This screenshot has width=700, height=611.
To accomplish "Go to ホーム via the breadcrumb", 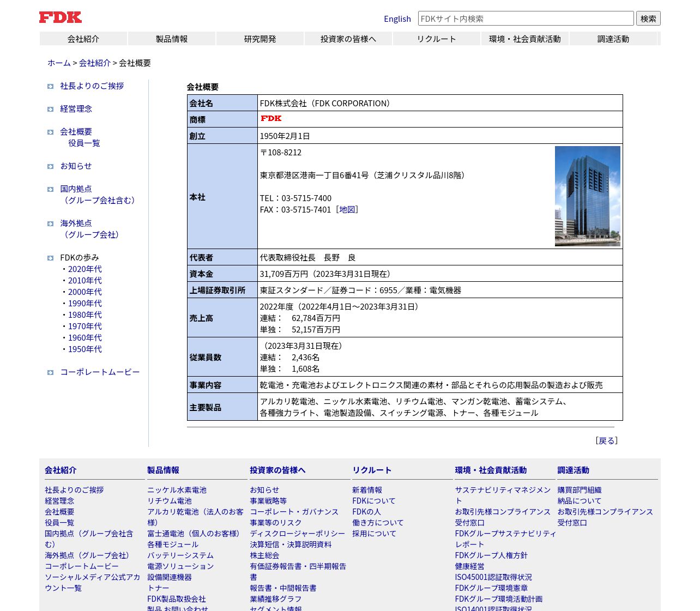I will tap(59, 63).
